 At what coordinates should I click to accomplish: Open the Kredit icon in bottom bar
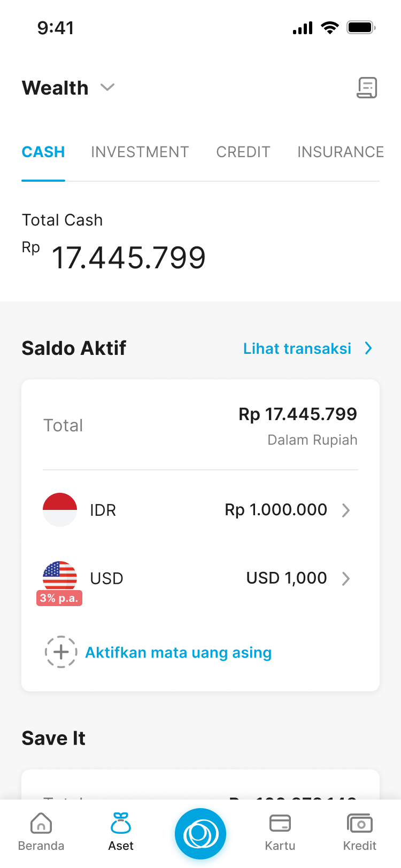[x=360, y=824]
